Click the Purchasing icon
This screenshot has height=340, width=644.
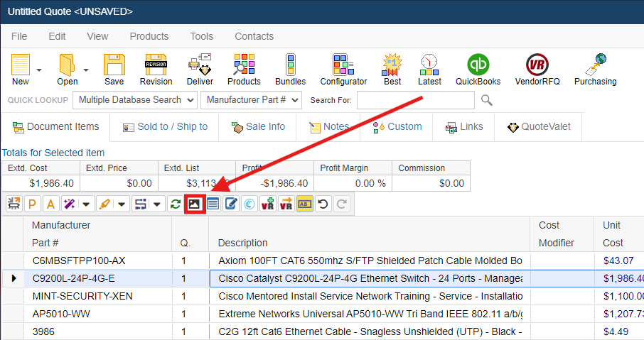[x=595, y=70]
